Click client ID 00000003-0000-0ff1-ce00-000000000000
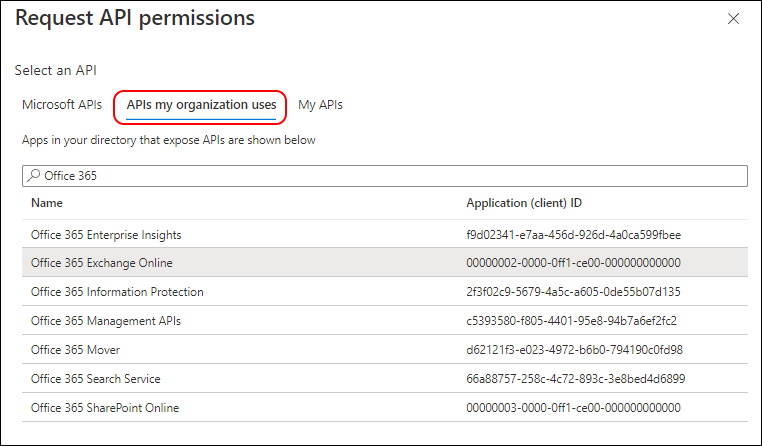This screenshot has height=446, width=762. point(573,408)
